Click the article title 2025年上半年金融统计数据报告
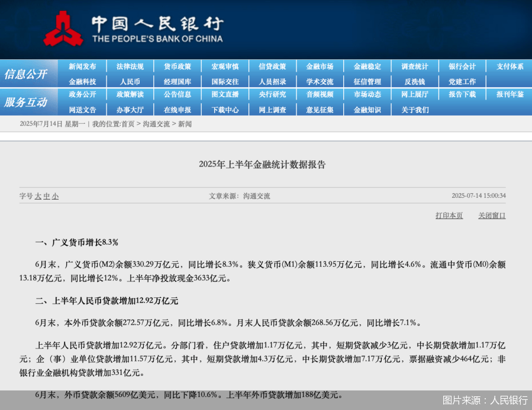 (x=262, y=165)
